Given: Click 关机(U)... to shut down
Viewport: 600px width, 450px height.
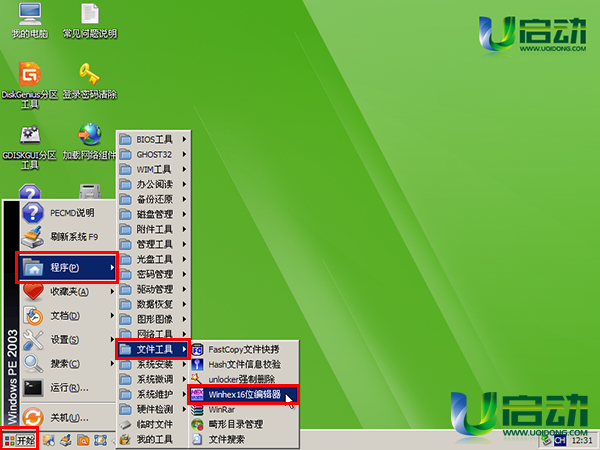Looking at the screenshot, I should pos(68,417).
